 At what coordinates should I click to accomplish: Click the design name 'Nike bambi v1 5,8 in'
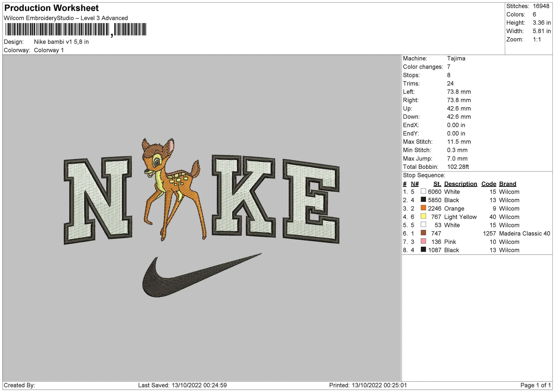click(61, 42)
